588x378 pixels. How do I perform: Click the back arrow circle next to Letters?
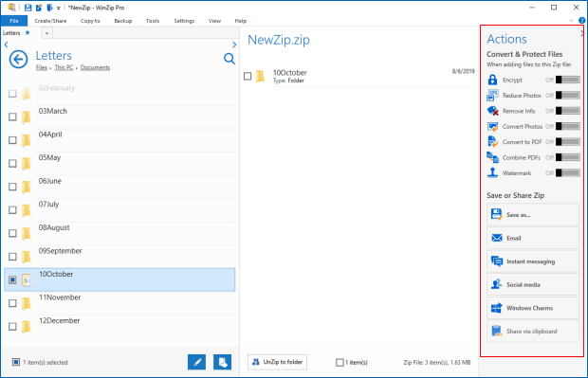(18, 59)
